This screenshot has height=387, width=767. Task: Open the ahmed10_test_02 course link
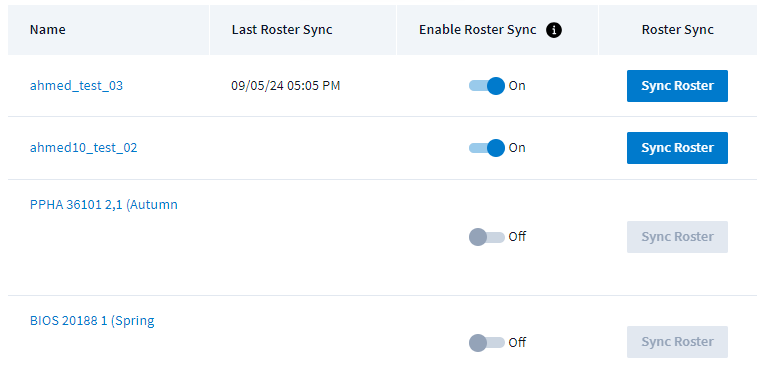[x=84, y=148]
